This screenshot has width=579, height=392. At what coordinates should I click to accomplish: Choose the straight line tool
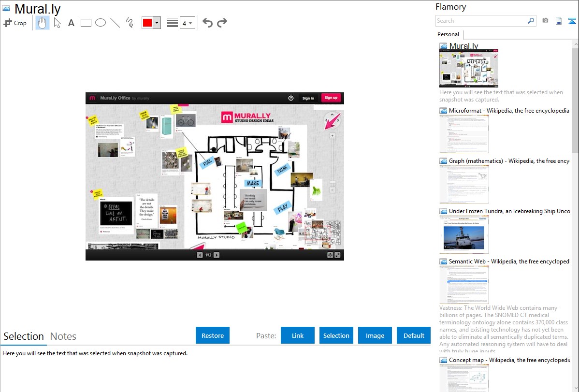click(115, 23)
